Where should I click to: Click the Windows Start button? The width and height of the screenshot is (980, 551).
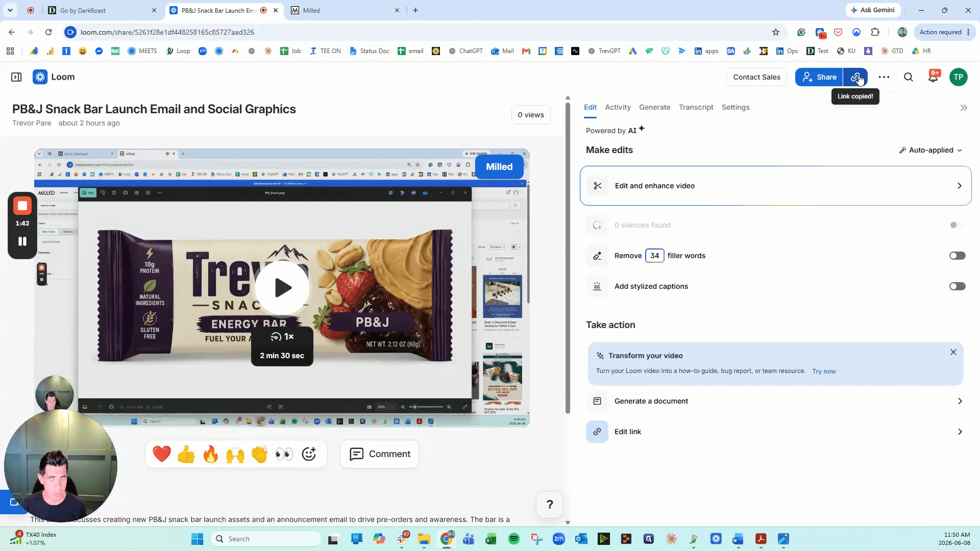(x=198, y=539)
